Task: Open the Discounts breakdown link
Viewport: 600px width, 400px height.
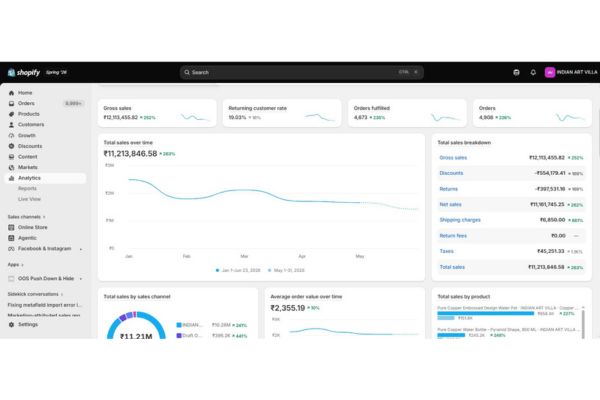Action: coord(451,173)
